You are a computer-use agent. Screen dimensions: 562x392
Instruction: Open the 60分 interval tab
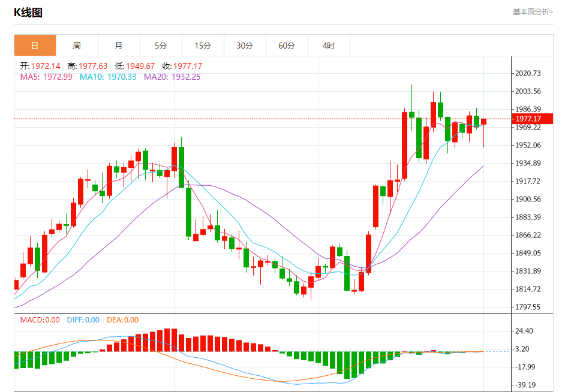[287, 46]
